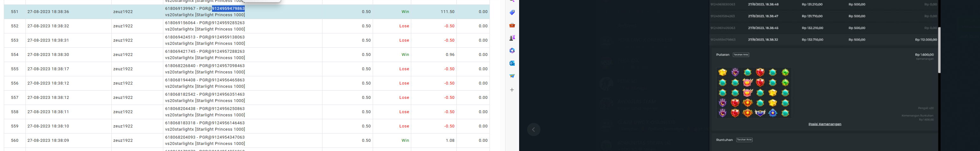Open the chess games sidebar icon
The width and height of the screenshot is (980, 151).
[512, 38]
